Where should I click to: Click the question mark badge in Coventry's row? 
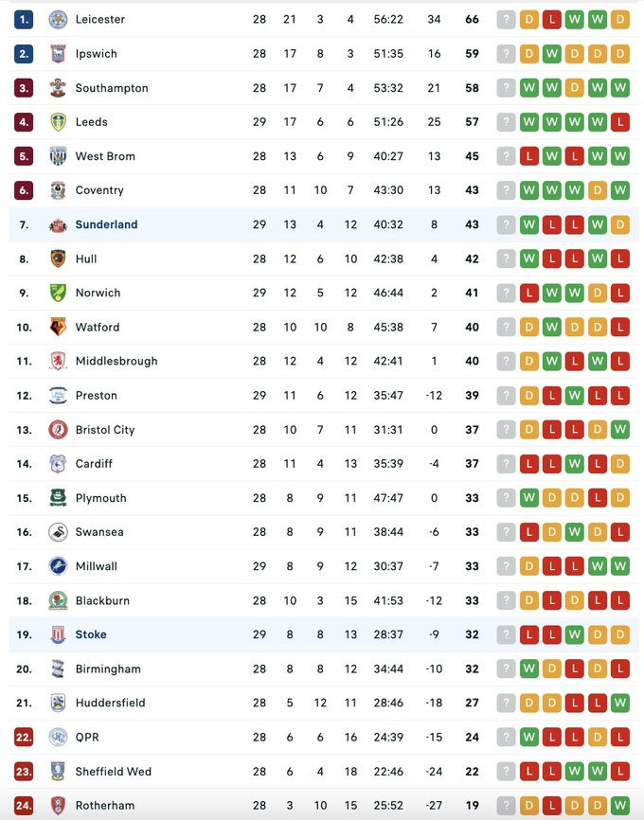507,190
